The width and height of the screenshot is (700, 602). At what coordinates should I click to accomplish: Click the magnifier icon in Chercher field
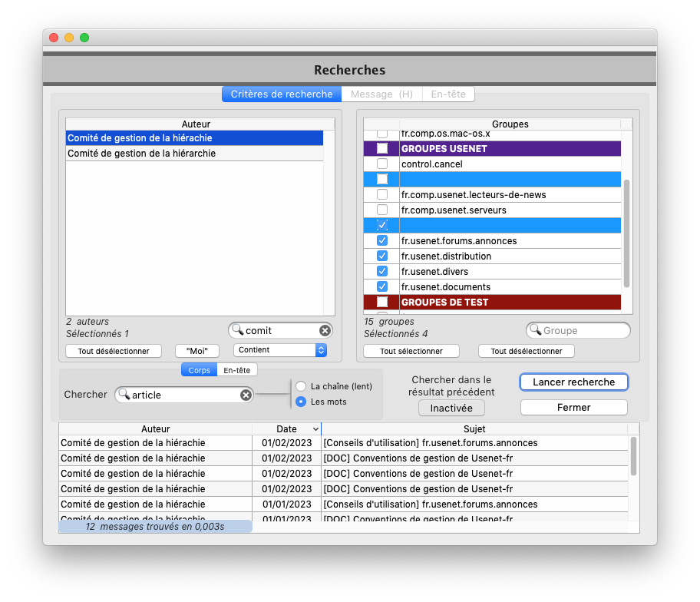(x=124, y=395)
